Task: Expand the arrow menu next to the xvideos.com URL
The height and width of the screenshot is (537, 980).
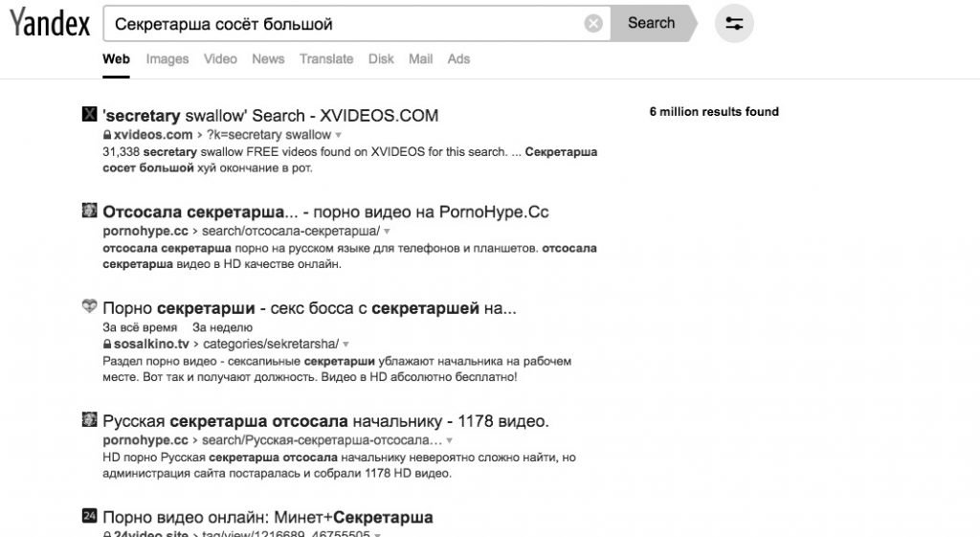Action: [338, 135]
